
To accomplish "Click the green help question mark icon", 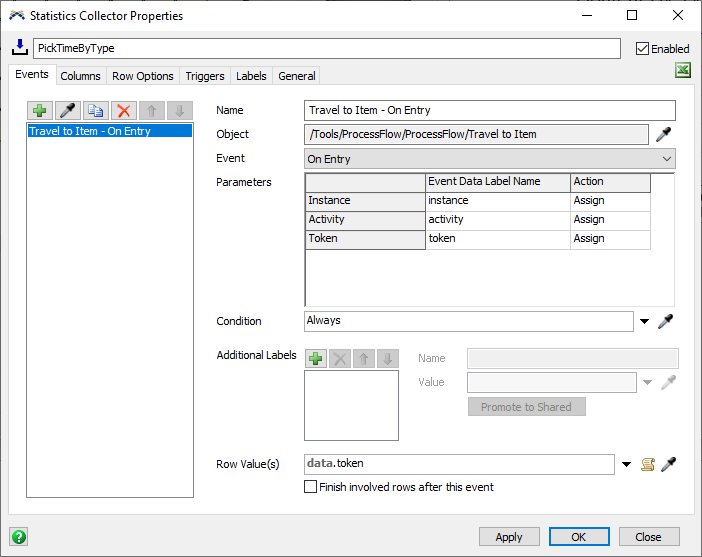I will click(18, 536).
